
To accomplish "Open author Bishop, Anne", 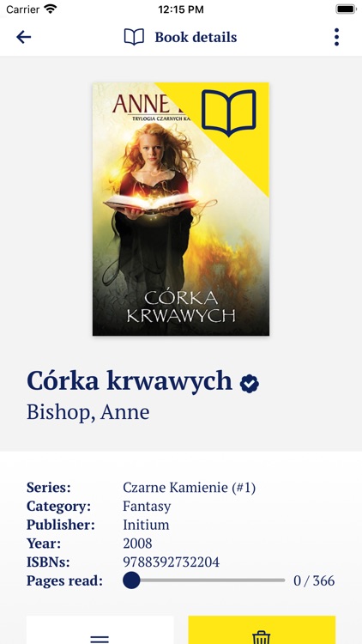I will tap(87, 412).
